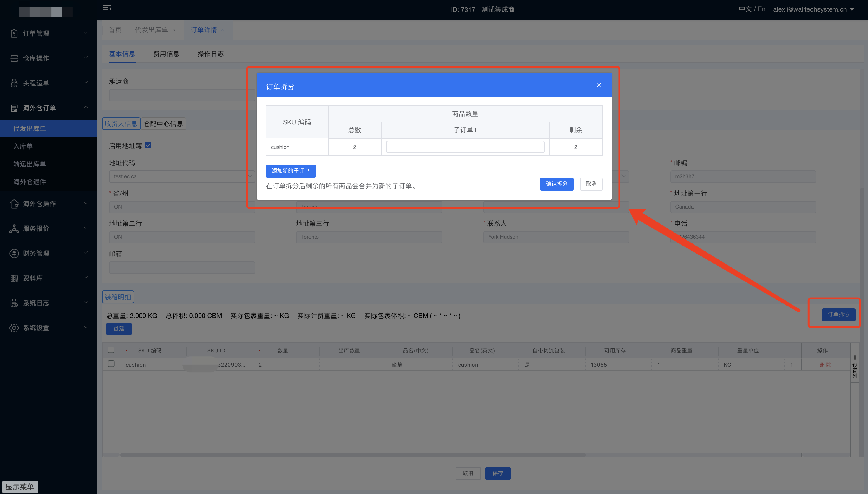Screen dimensions: 868x494
Task: Click the 财务管理 sidebar icon
Action: click(14, 253)
